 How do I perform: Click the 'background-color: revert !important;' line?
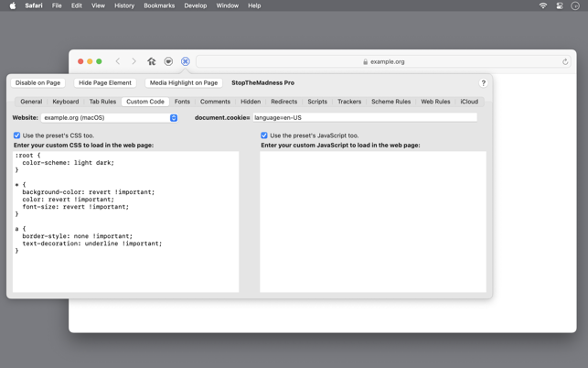click(88, 192)
